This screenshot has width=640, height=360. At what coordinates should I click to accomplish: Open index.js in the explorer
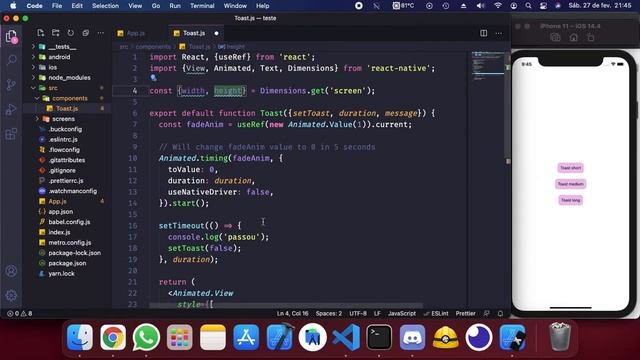click(x=59, y=232)
